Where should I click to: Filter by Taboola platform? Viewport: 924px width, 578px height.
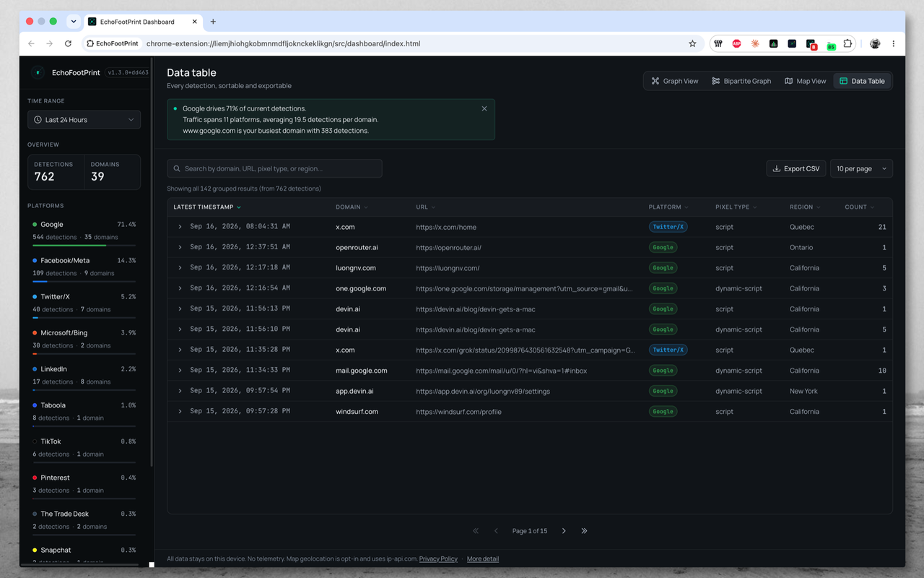[84, 413]
